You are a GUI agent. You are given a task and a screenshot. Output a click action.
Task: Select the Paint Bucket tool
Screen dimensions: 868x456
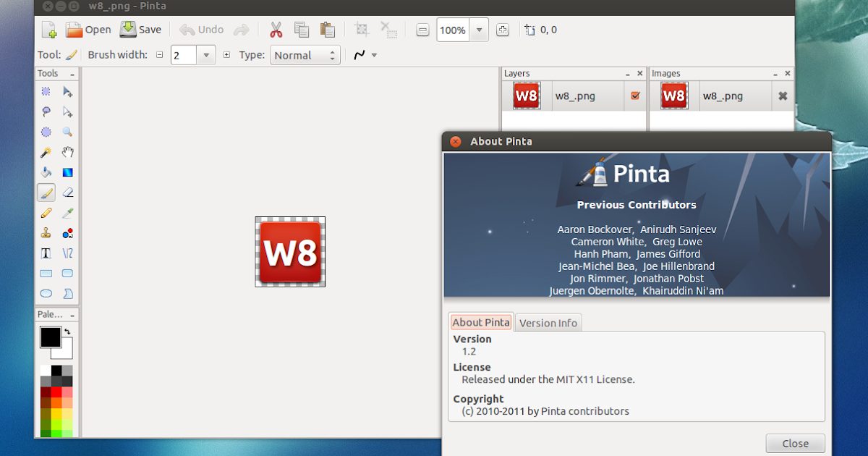(46, 172)
